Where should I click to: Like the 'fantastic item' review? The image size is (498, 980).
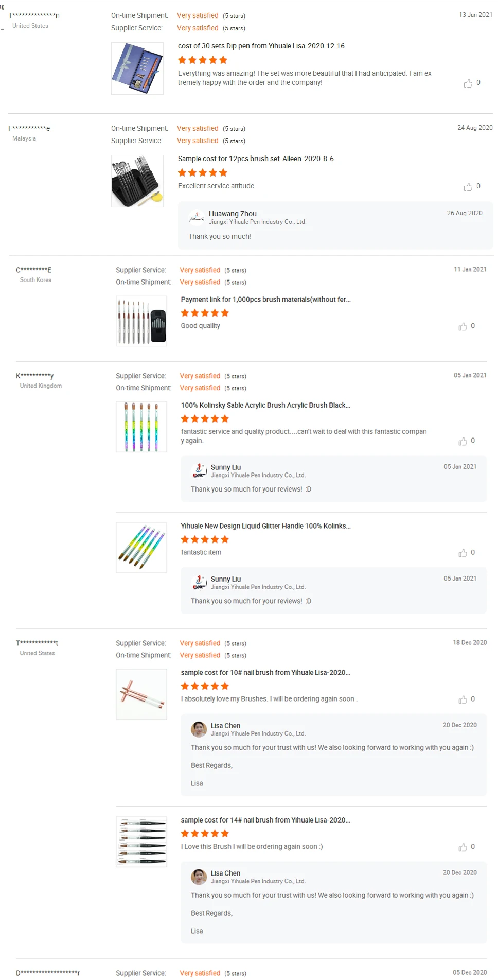[463, 553]
